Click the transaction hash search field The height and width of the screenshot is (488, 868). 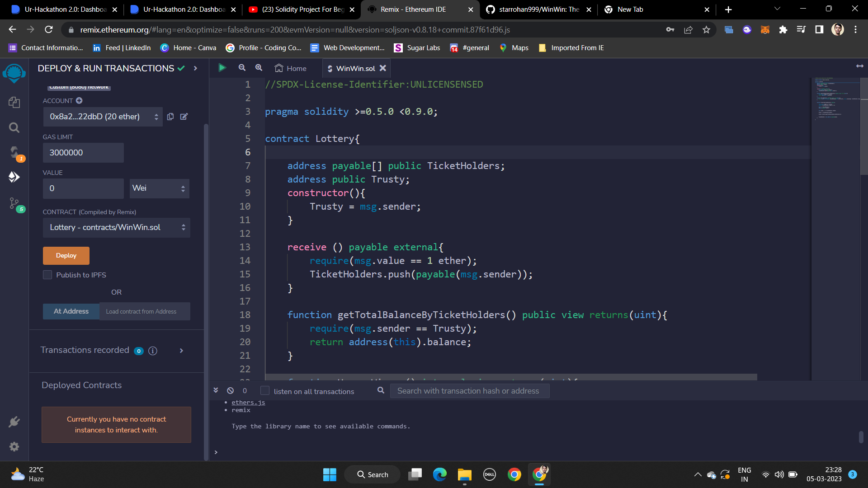point(469,391)
